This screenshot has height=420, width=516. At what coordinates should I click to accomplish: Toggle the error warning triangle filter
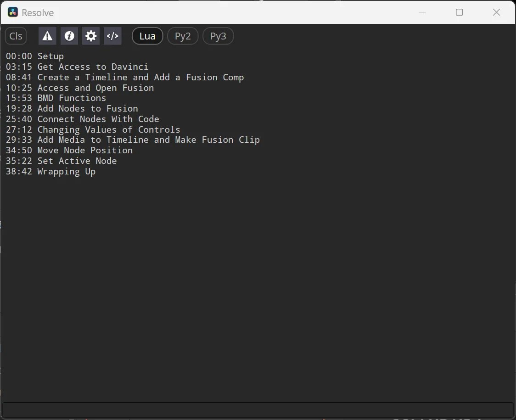point(47,36)
